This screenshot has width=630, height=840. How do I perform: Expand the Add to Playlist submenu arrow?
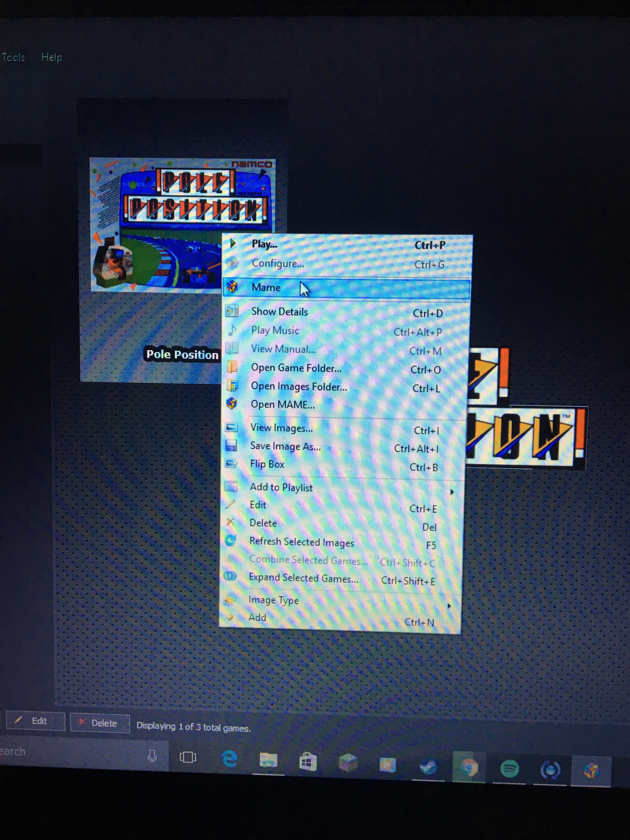click(x=452, y=492)
